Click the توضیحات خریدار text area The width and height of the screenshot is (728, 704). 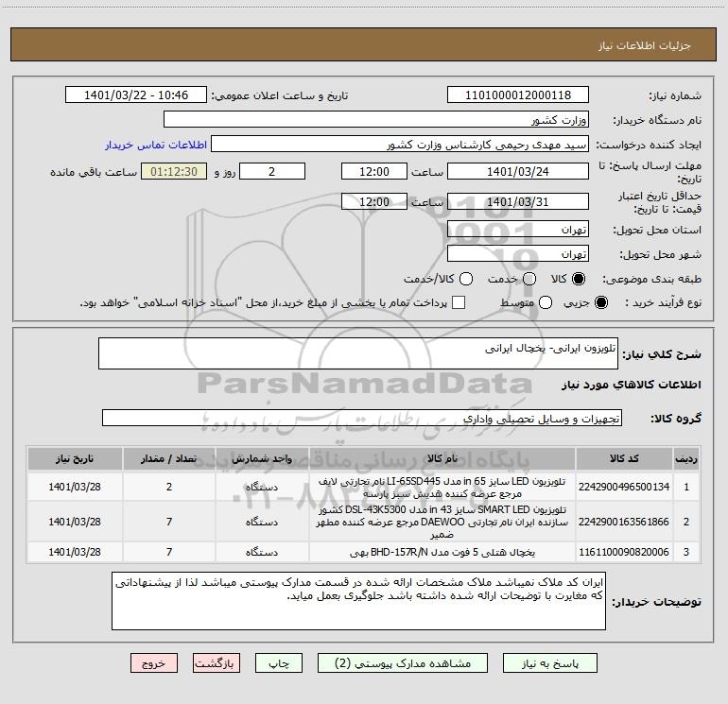[358, 601]
